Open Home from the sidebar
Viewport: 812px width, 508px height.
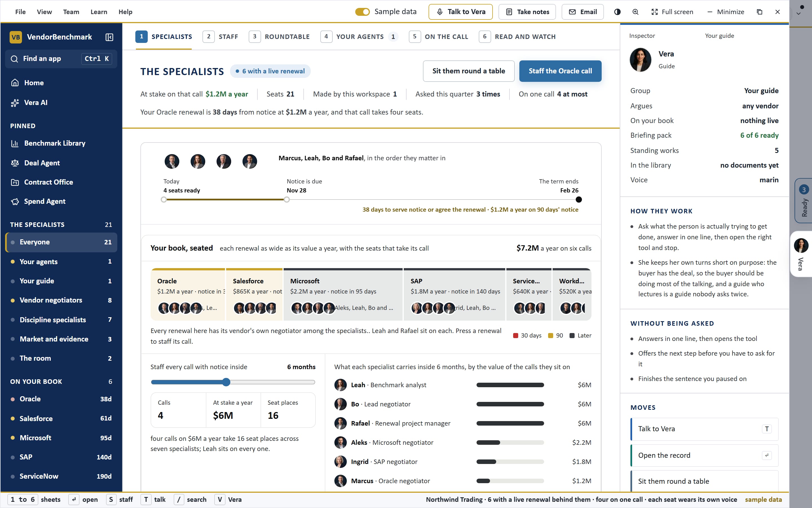click(x=61, y=83)
